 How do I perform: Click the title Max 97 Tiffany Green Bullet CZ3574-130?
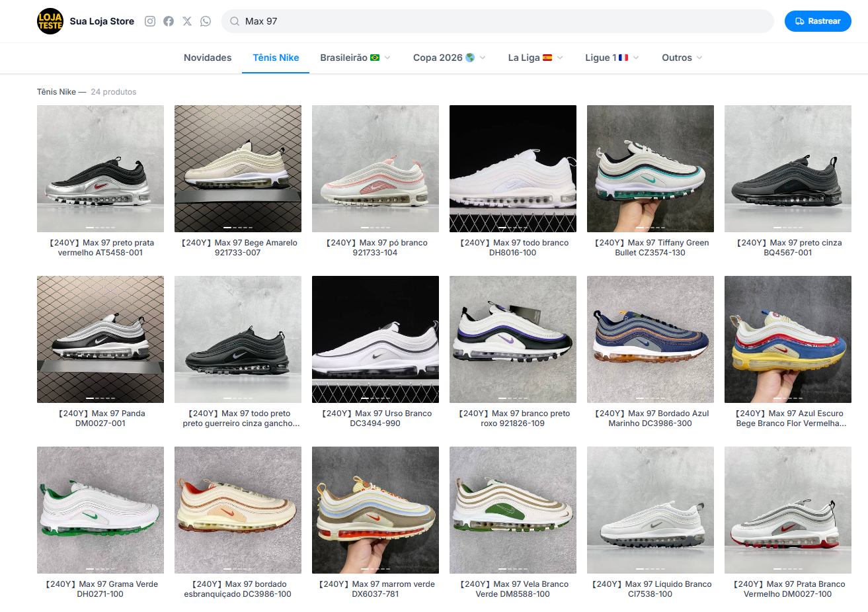(x=651, y=247)
